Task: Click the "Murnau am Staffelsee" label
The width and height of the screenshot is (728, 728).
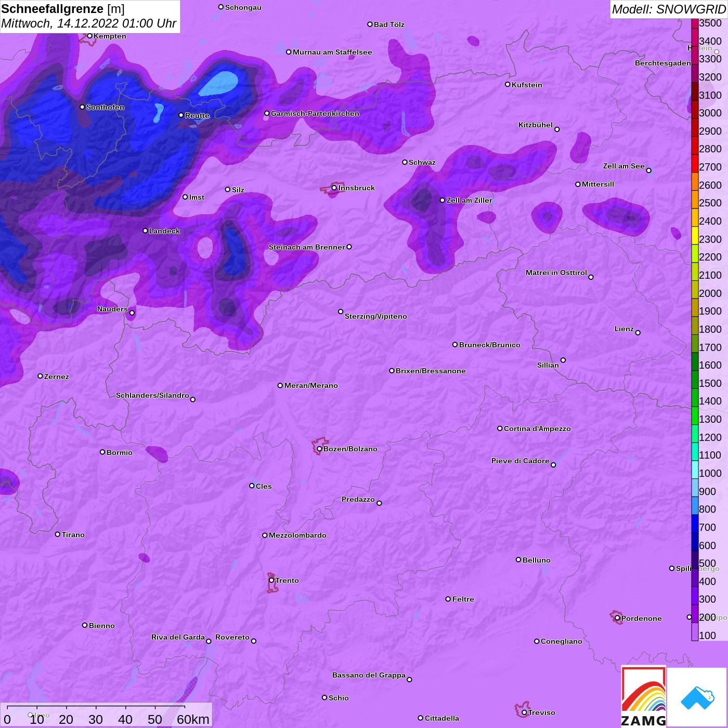Action: click(332, 52)
